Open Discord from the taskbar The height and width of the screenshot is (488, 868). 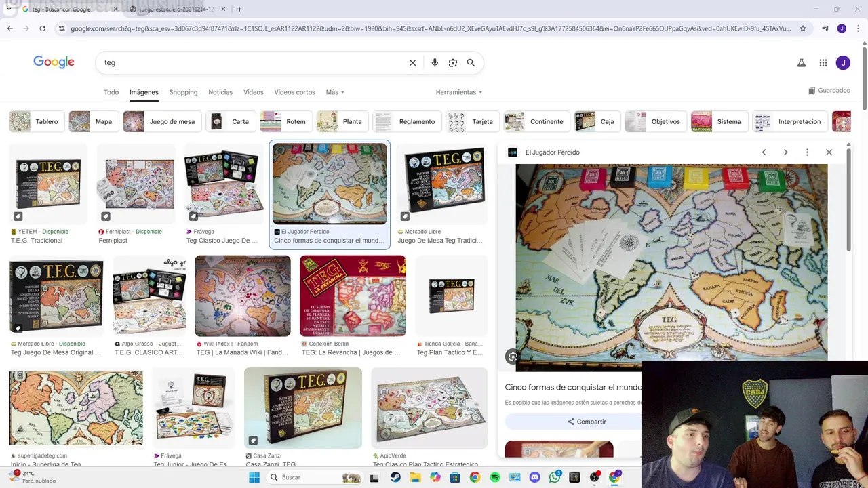coord(534,477)
